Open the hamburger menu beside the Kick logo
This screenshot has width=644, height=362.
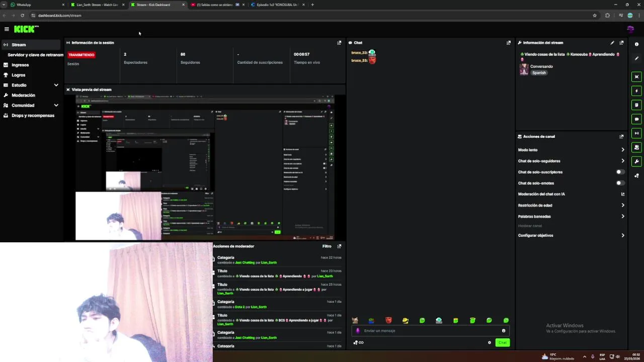pyautogui.click(x=7, y=29)
